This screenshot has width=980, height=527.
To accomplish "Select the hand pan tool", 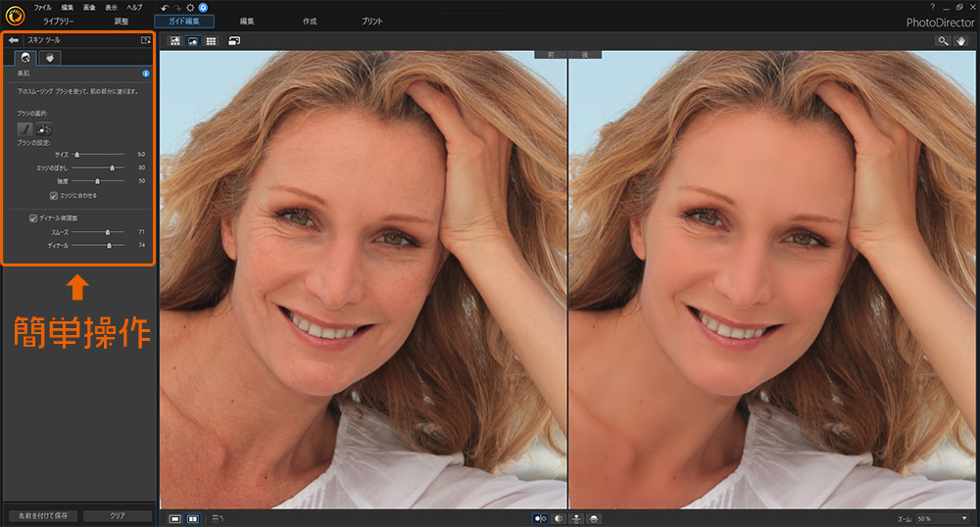I will pyautogui.click(x=960, y=41).
